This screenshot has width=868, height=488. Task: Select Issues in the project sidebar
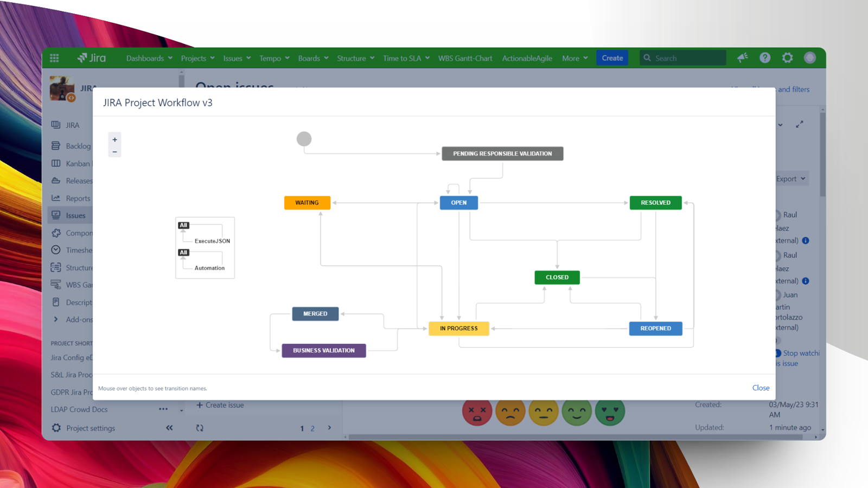(71, 215)
